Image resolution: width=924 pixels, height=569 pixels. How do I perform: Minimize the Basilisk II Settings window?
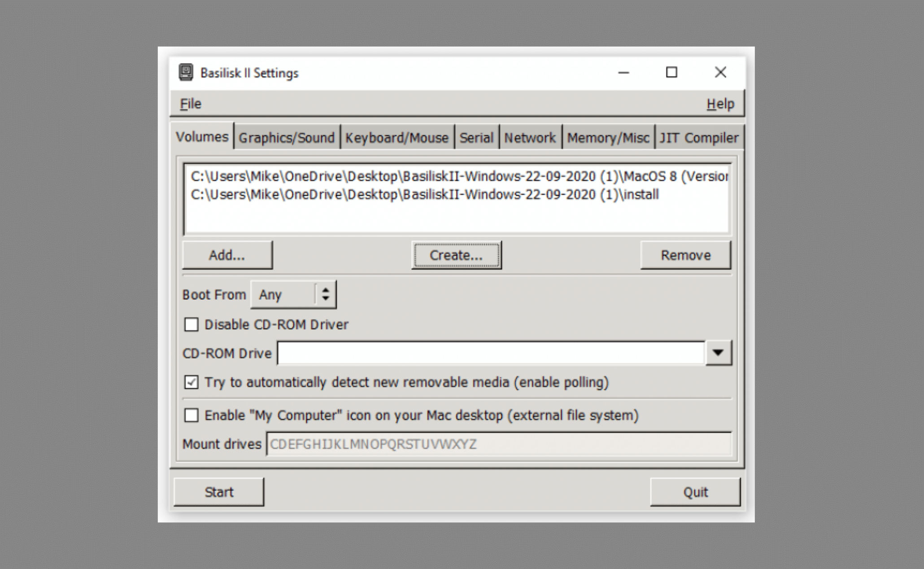tap(624, 72)
